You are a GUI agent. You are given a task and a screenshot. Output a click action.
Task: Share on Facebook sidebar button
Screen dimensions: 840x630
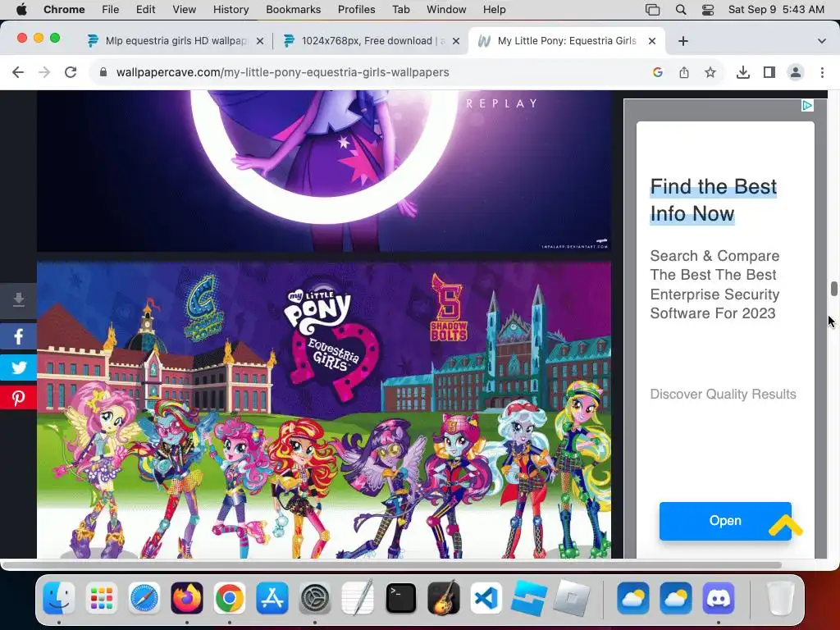[18, 336]
